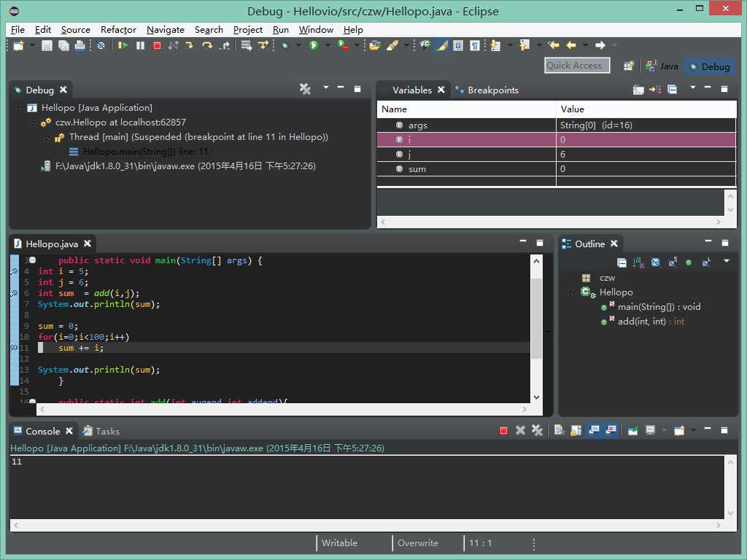Toggle Use Step Filters icon
This screenshot has height=560, width=747.
(263, 46)
